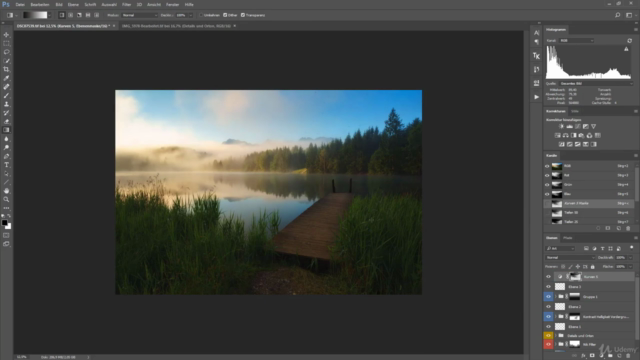Delete layer with the trash icon
640x360 pixels.
(x=628, y=356)
